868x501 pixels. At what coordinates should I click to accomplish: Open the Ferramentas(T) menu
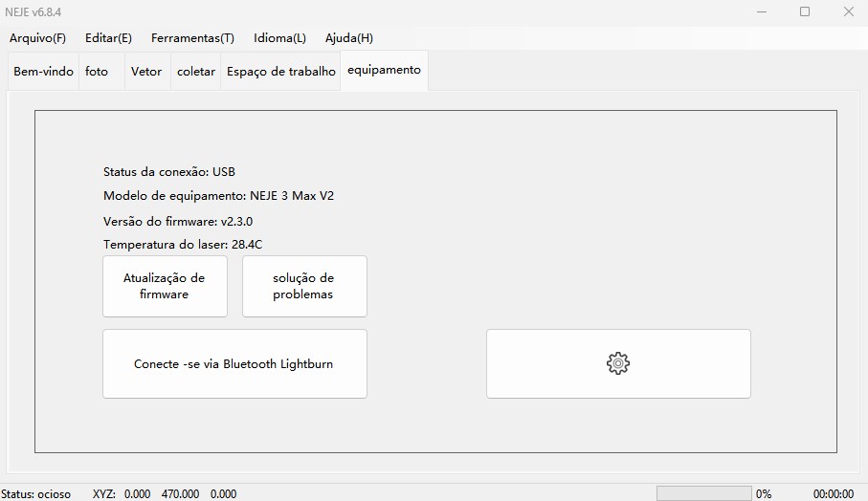[192, 38]
